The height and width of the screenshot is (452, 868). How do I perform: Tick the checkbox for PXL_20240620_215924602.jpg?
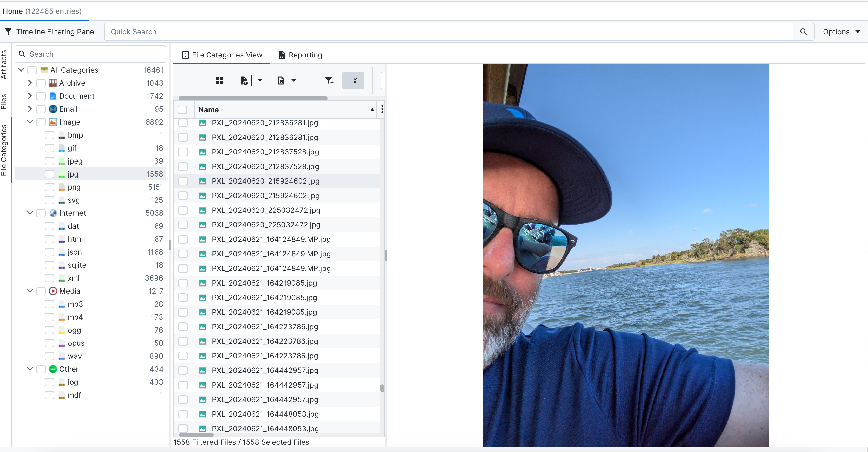click(183, 181)
